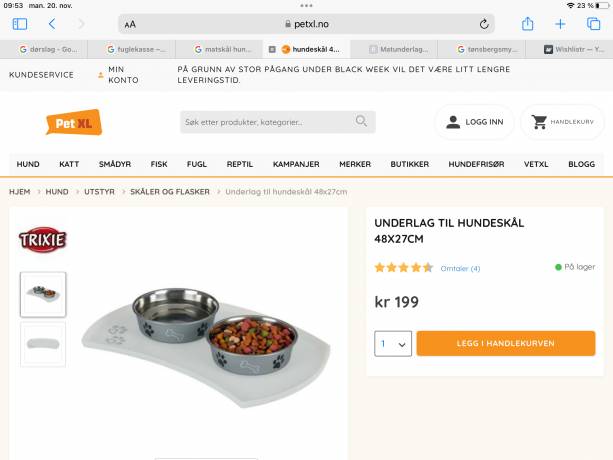Open the Handlekurv shopping cart

562,122
